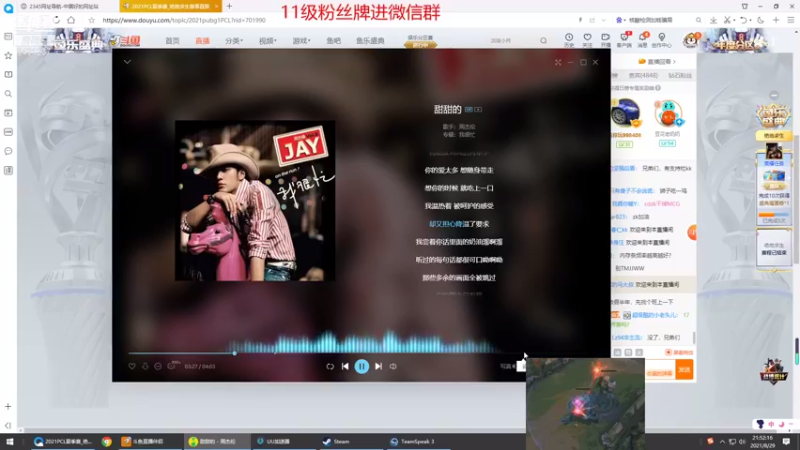The width and height of the screenshot is (800, 450).
Task: Click the Douyu search magnifier icon
Action: pyautogui.click(x=543, y=41)
